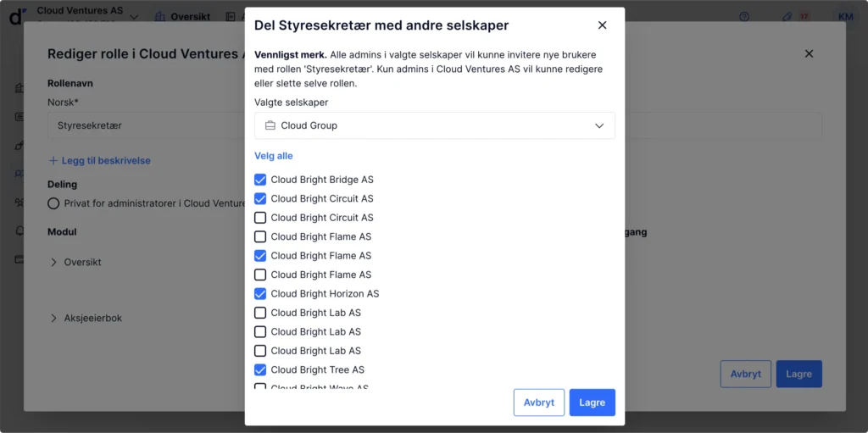Open the help question mark icon
The image size is (868, 433).
click(x=744, y=16)
